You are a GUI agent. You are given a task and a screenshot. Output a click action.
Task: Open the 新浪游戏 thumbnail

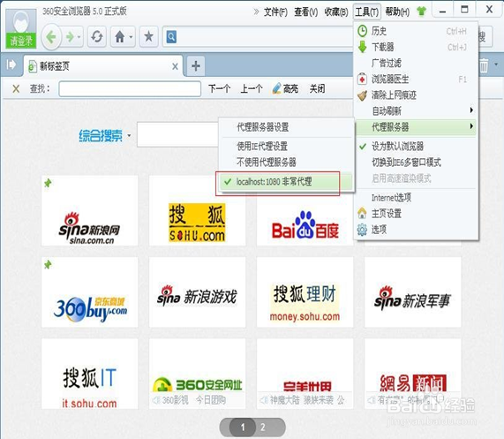tap(198, 292)
